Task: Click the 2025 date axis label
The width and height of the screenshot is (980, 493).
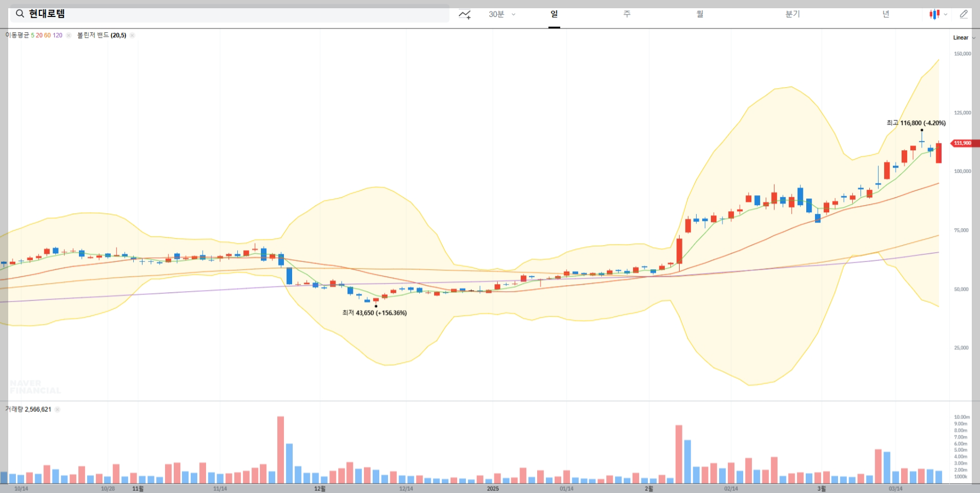Action: [x=493, y=489]
